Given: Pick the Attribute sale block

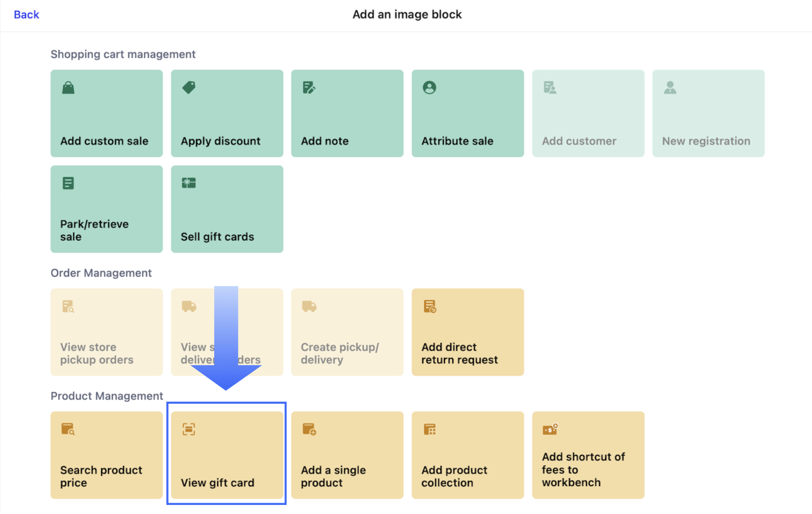Looking at the screenshot, I should coord(468,114).
